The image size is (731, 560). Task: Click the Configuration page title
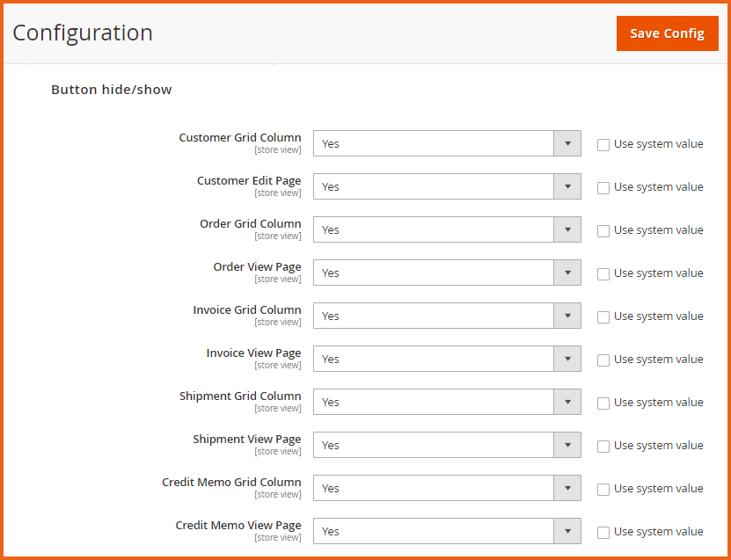(x=82, y=33)
